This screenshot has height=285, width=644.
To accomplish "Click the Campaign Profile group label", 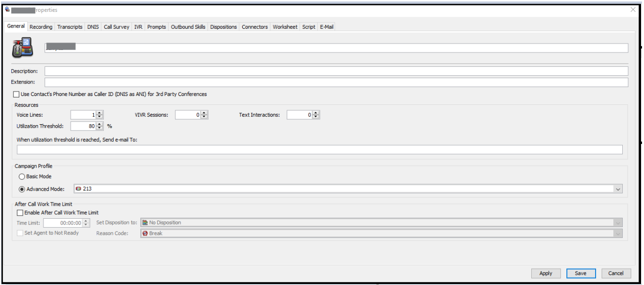I will tap(34, 166).
